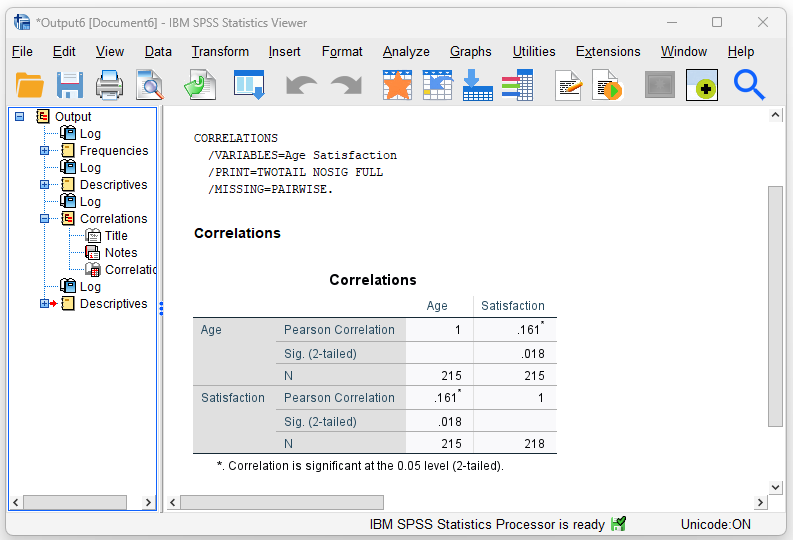Click viewer horizontal scroll right arrow
The width and height of the screenshot is (793, 540).
760,503
